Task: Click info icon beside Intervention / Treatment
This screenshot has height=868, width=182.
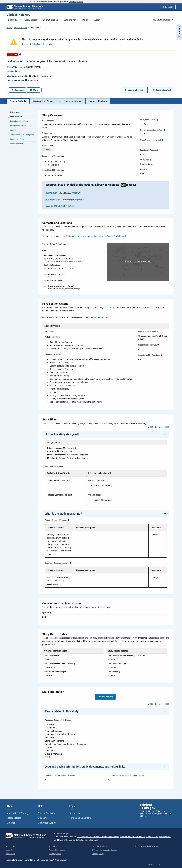Action: tap(63, 156)
